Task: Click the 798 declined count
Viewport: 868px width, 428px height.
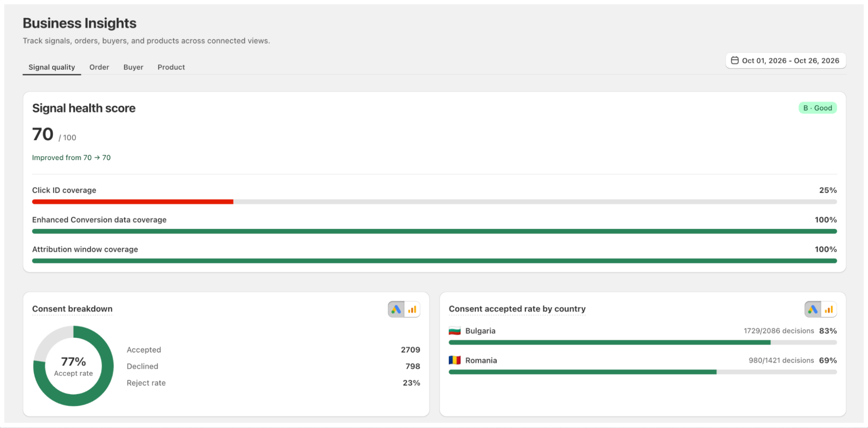Action: [413, 366]
